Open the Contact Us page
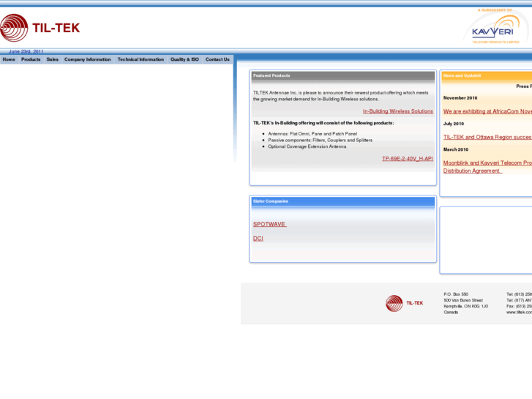Image resolution: width=532 pixels, height=399 pixels. [x=217, y=59]
